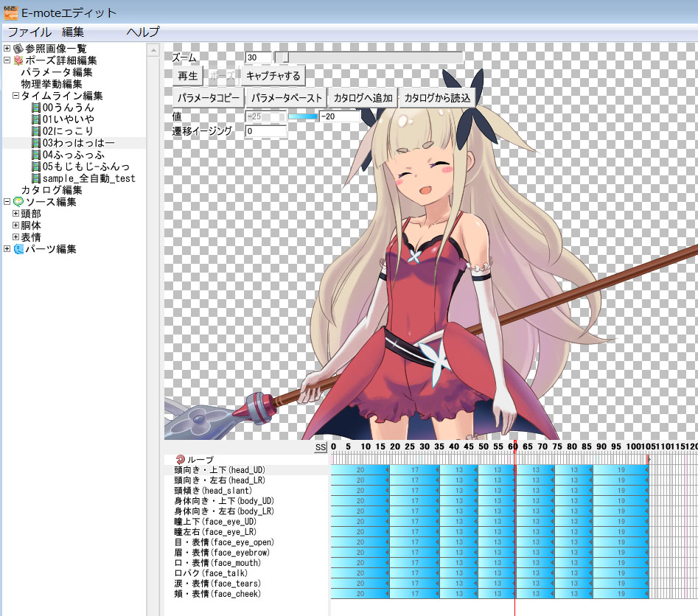Image resolution: width=698 pixels, height=616 pixels.
Task: Click the キャプチャする button
Action: [x=273, y=76]
